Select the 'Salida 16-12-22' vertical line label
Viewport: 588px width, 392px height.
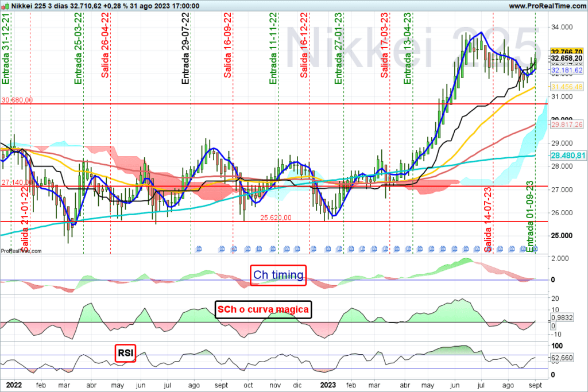pos(304,45)
